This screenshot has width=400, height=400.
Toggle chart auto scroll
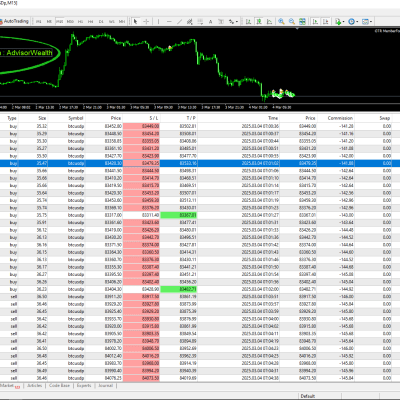point(315,22)
